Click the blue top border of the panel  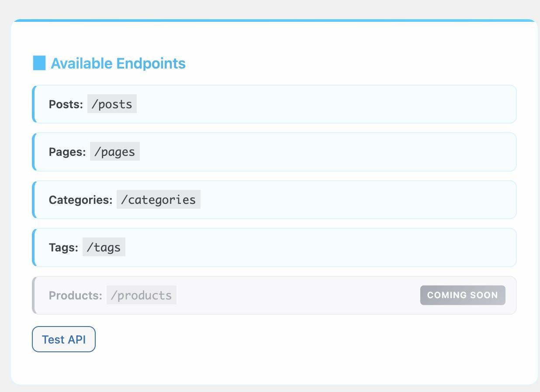tap(270, 20)
